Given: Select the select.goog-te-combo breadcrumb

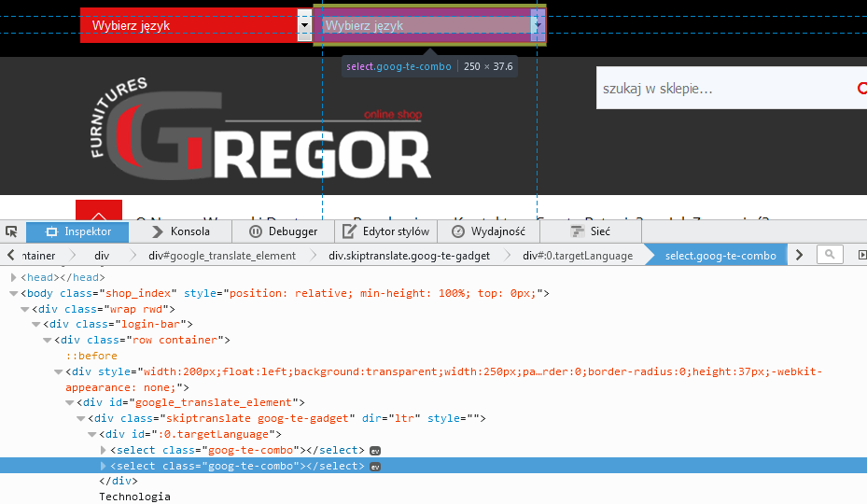Looking at the screenshot, I should pos(720,256).
